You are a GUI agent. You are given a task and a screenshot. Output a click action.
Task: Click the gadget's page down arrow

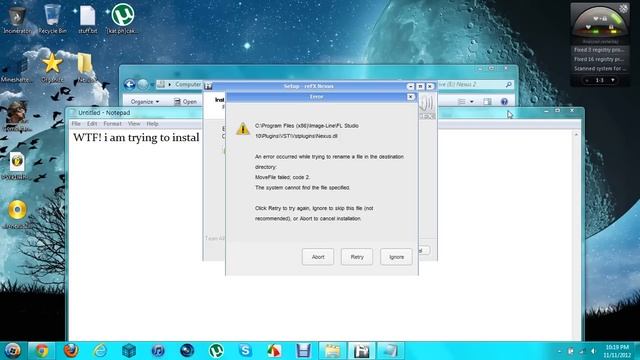(613, 80)
